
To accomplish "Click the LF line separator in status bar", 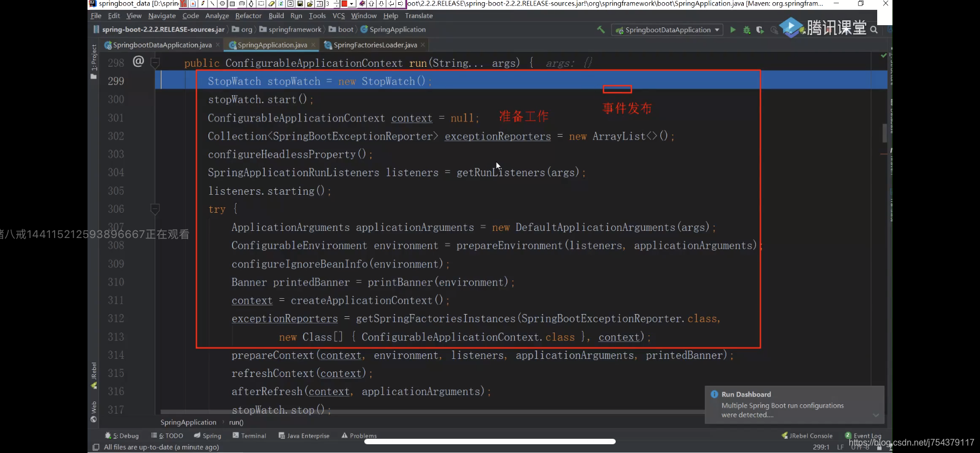I will point(841,447).
